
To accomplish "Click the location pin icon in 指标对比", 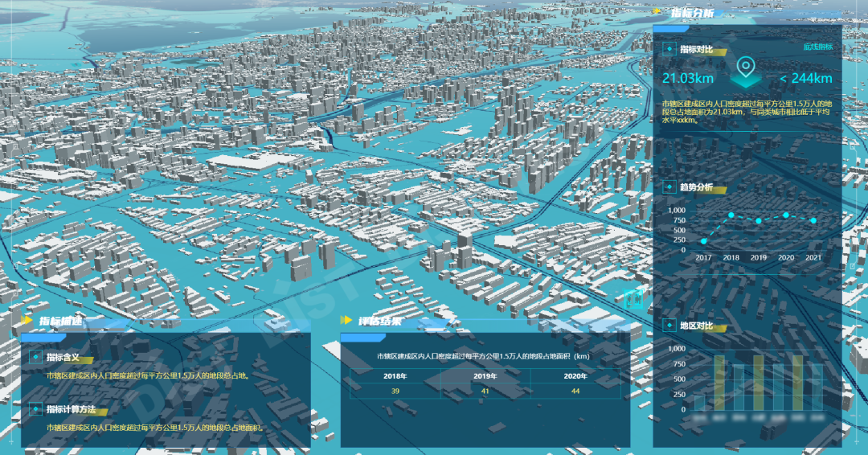I will point(746,70).
